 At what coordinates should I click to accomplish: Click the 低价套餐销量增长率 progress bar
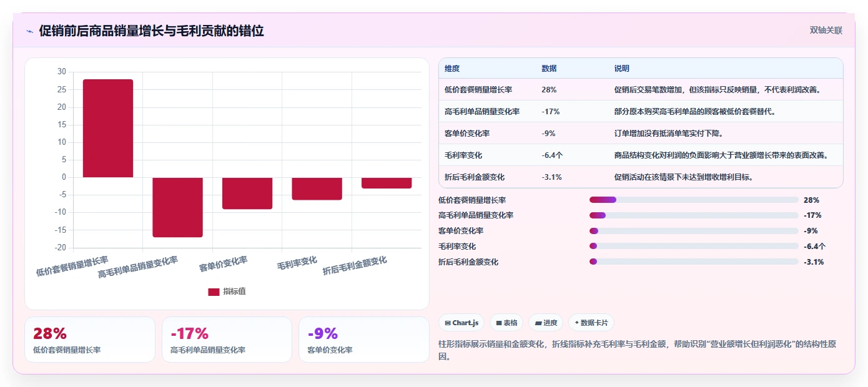click(x=694, y=200)
